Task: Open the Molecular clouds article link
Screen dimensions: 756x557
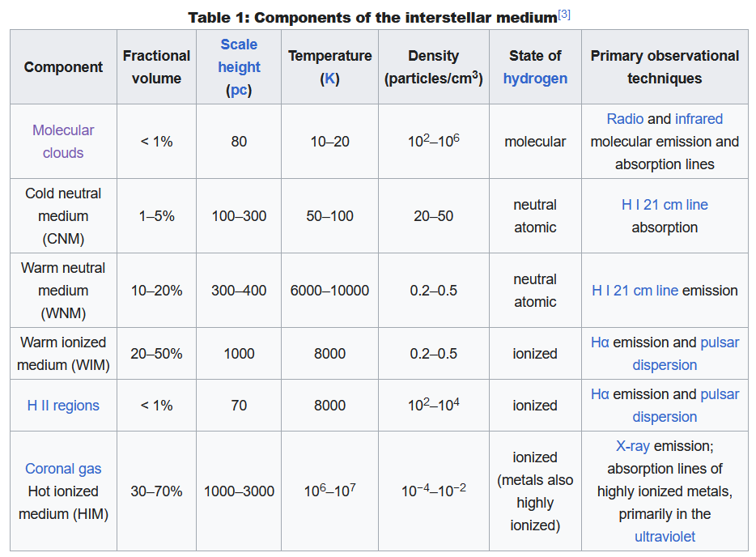Action: click(x=63, y=142)
